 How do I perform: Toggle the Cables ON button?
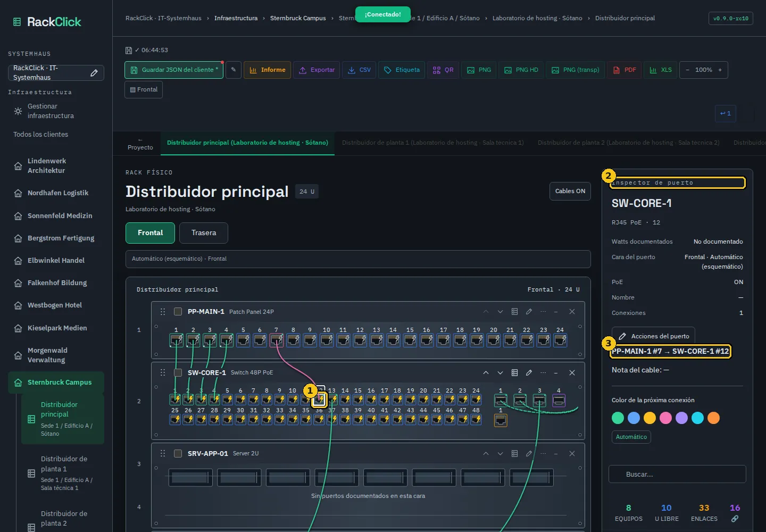[x=570, y=192]
